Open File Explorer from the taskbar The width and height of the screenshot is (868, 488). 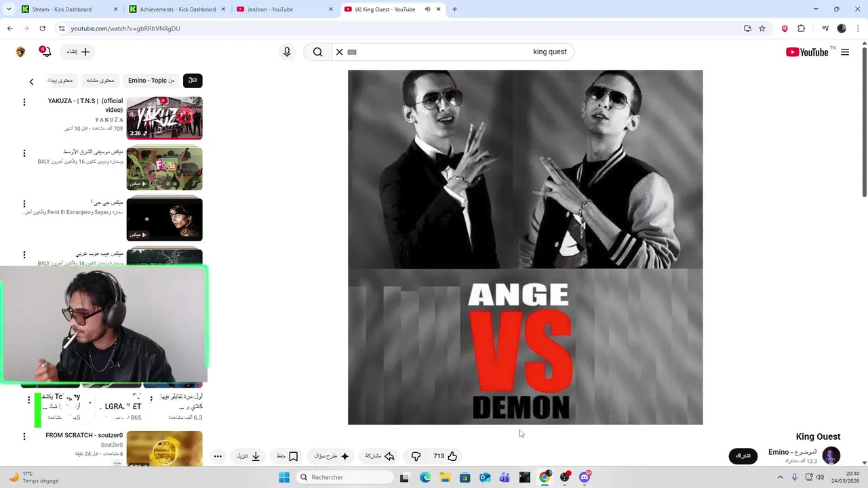click(445, 477)
